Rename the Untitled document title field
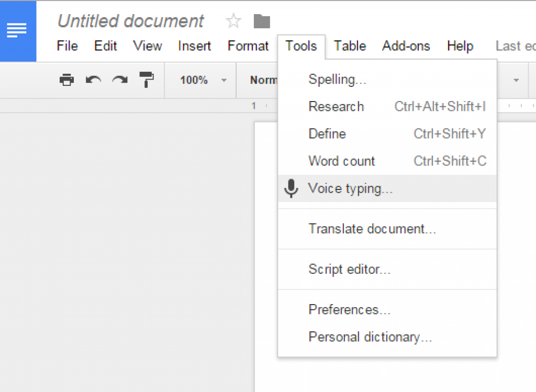Screen dimensions: 536x392 tap(130, 21)
